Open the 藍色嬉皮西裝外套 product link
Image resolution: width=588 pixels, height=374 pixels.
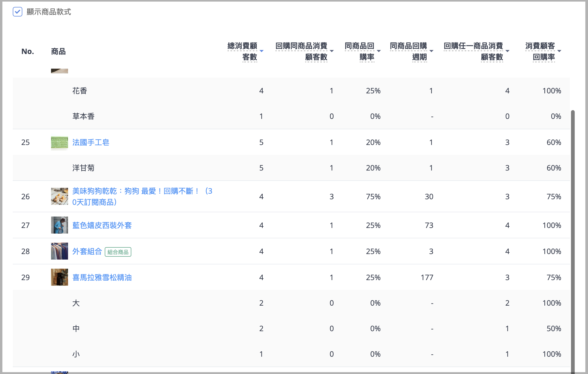pos(102,225)
